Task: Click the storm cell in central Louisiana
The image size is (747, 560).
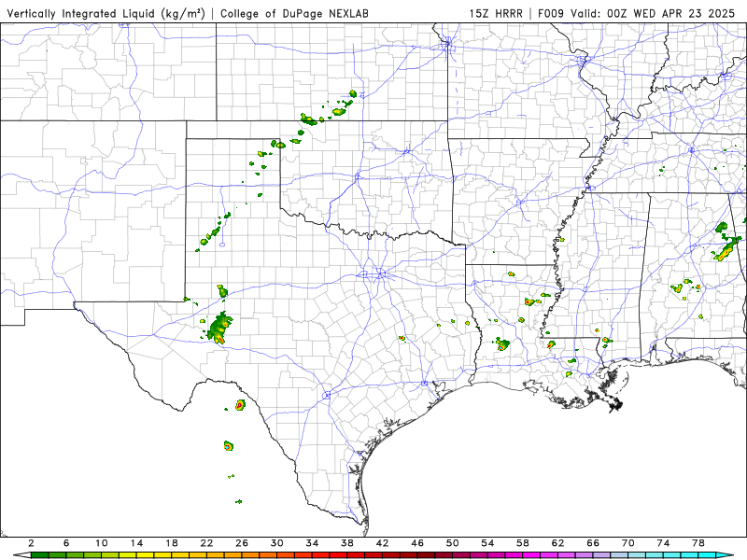Action: coord(502,344)
